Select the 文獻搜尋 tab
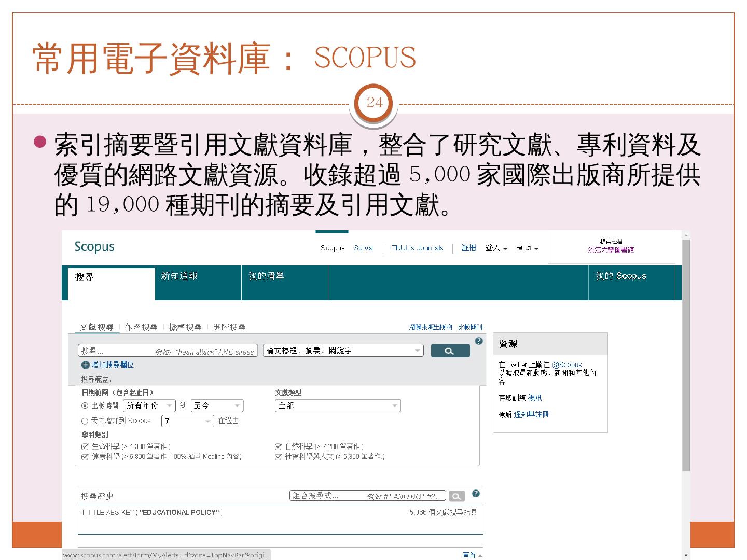747x560 pixels. [97, 327]
